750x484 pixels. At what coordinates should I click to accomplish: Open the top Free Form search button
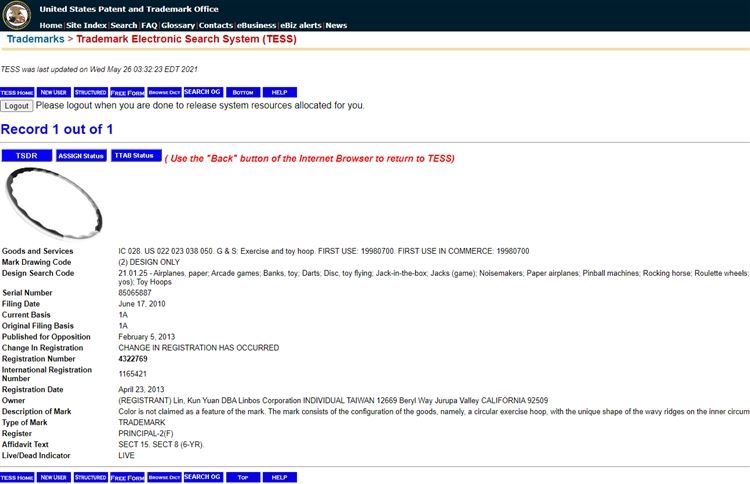(x=127, y=92)
